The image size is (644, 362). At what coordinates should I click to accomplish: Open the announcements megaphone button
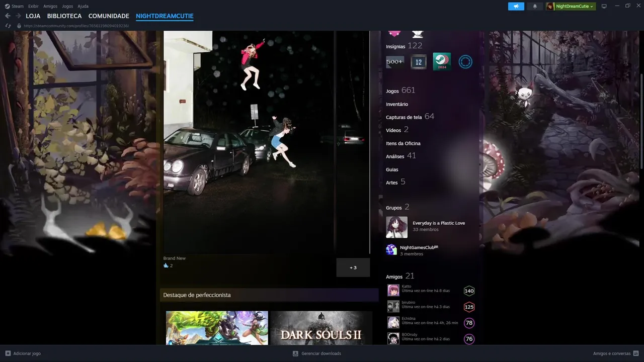(516, 6)
